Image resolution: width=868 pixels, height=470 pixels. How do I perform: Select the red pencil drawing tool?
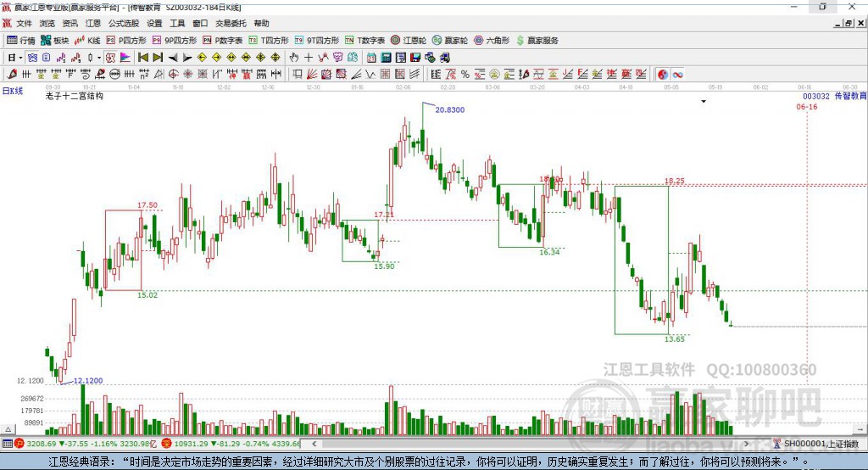pos(12,75)
